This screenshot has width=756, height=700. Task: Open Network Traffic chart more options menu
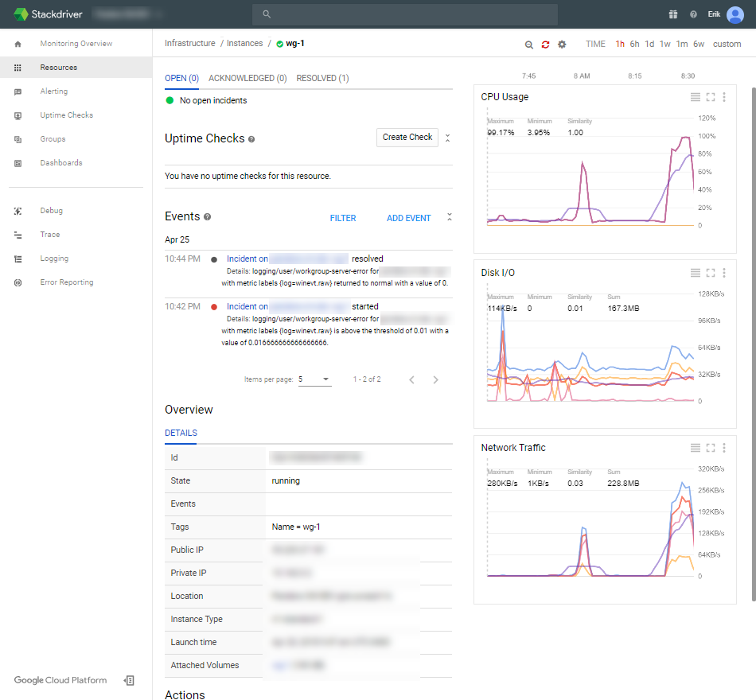[x=724, y=448]
